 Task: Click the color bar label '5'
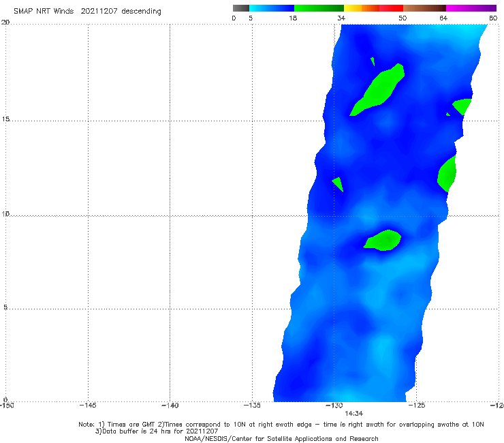251,18
